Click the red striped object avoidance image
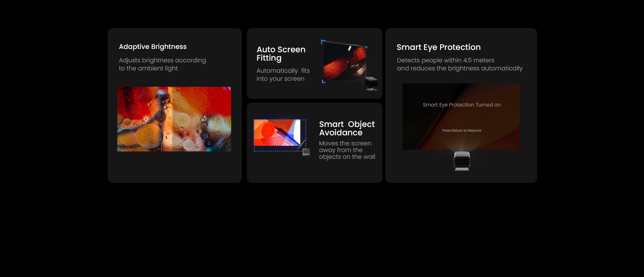 (x=277, y=133)
